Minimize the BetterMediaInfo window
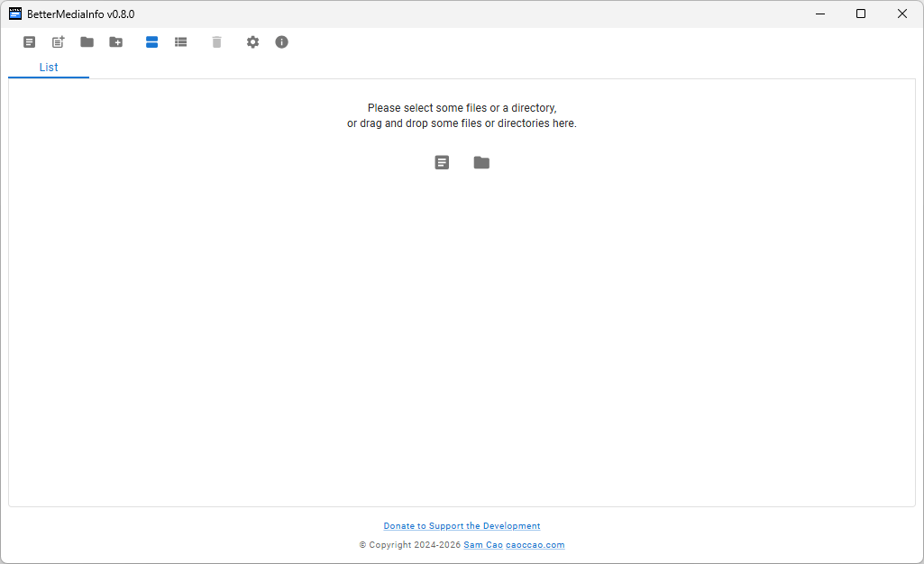924x564 pixels. click(820, 14)
